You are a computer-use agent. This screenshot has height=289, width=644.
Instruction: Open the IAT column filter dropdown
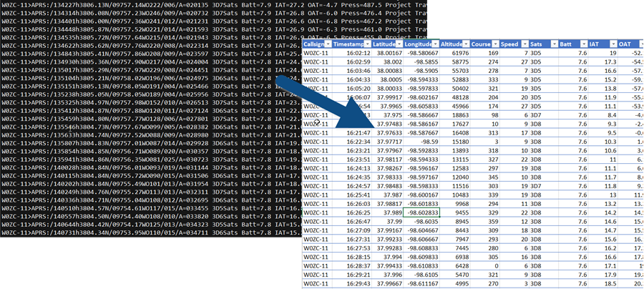click(x=613, y=44)
